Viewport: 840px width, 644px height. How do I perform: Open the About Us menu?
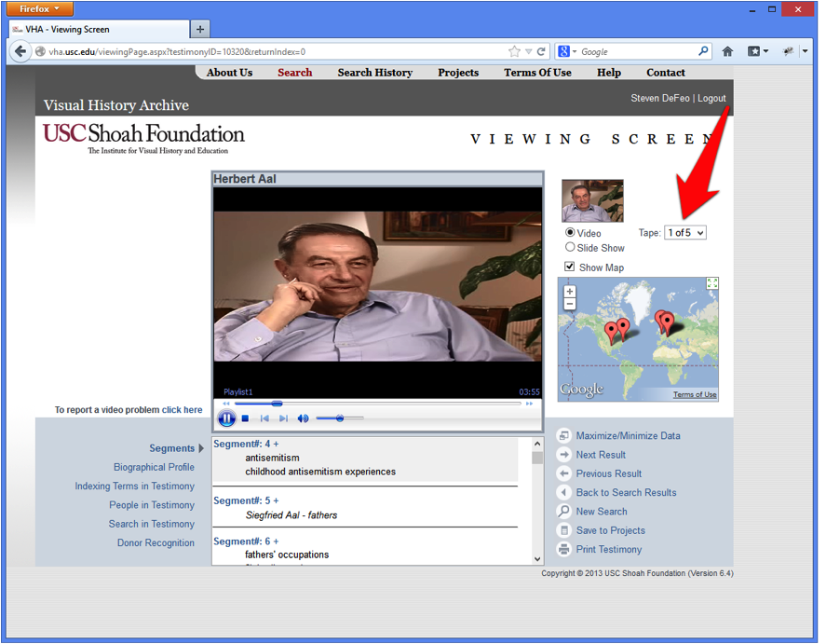[229, 73]
